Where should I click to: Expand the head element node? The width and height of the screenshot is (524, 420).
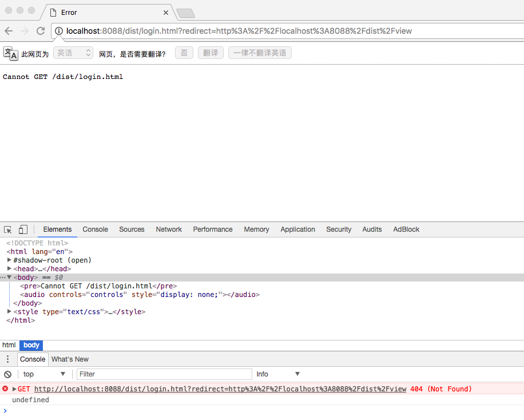point(9,268)
